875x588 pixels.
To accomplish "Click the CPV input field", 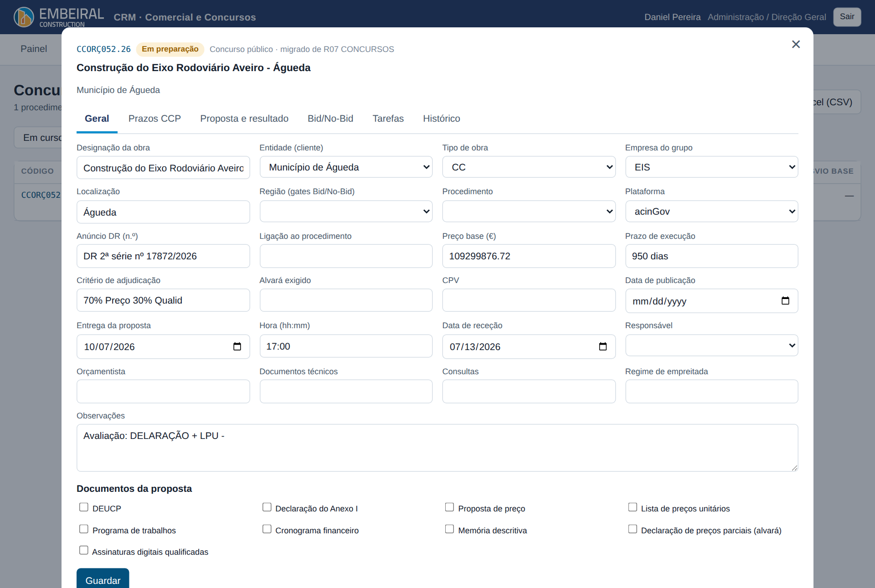I will click(529, 300).
